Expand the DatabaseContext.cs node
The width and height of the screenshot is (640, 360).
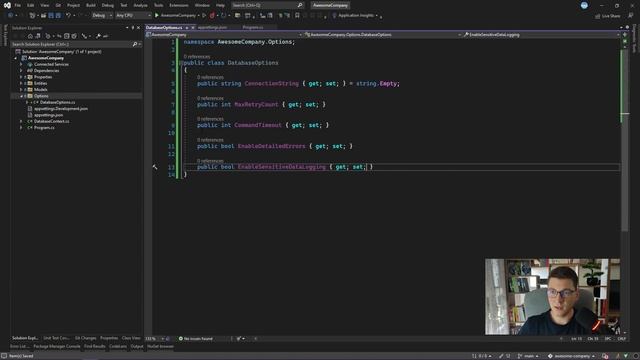click(x=21, y=121)
